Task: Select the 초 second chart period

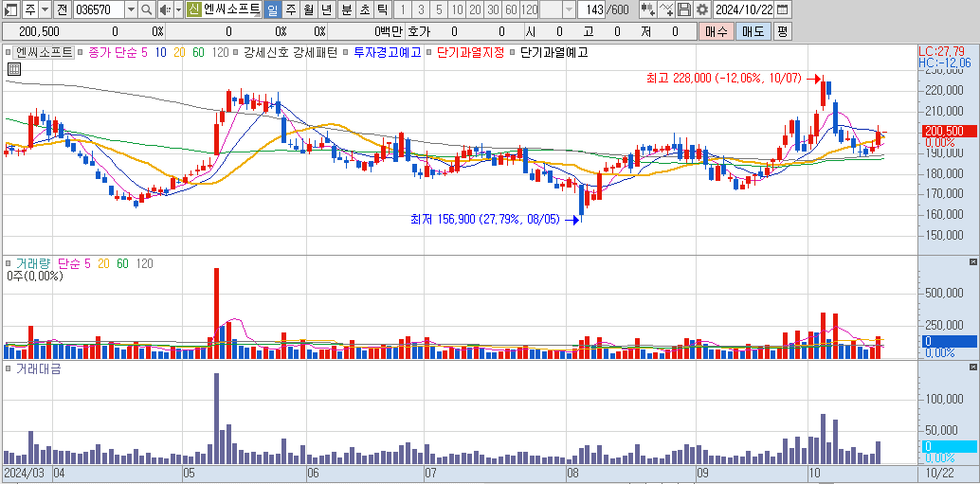Action: (x=365, y=9)
